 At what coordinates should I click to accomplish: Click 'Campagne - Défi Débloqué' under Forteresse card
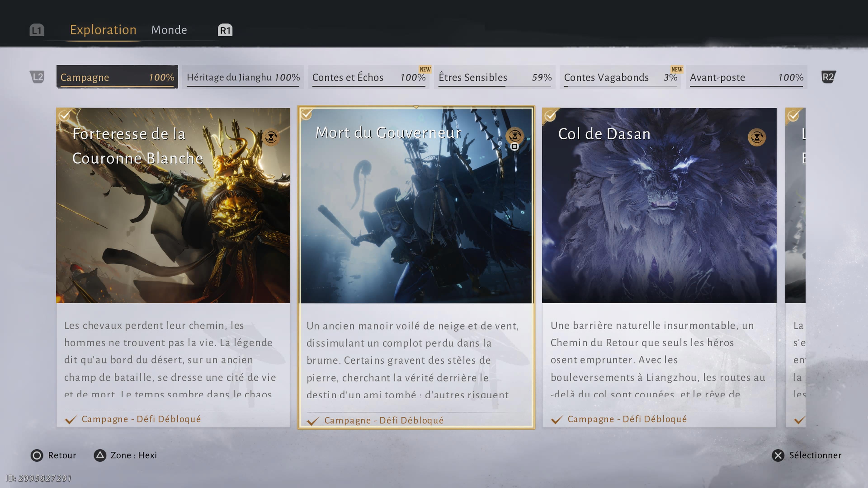(141, 419)
